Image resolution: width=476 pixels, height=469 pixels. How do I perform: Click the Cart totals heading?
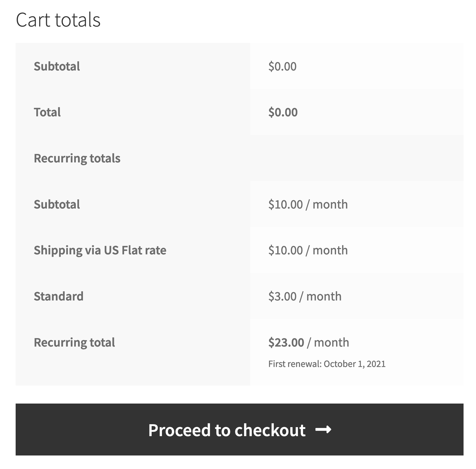click(x=58, y=20)
